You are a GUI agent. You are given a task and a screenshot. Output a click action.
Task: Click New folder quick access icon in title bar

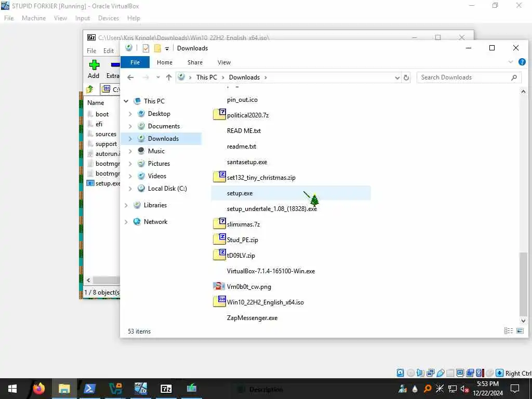point(157,48)
